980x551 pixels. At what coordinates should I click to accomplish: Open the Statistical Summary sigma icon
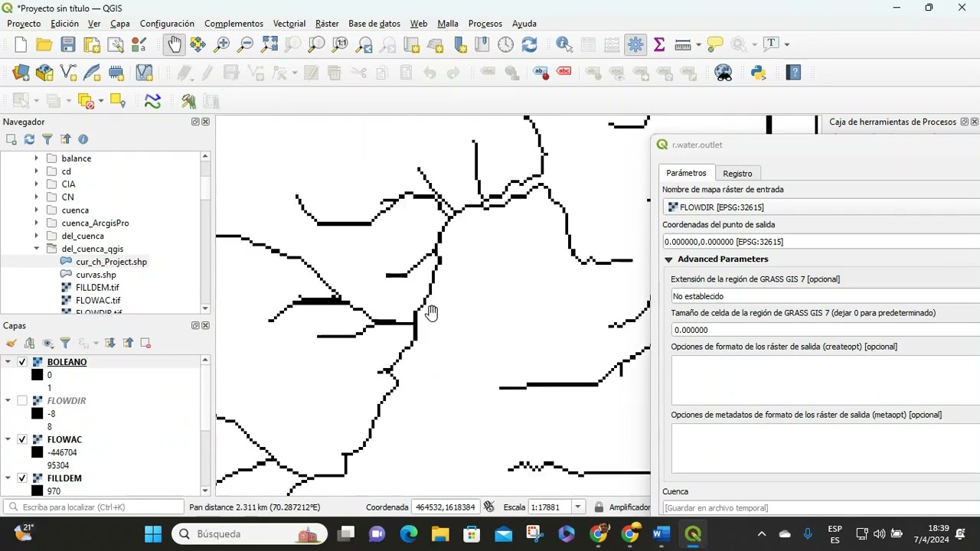659,44
